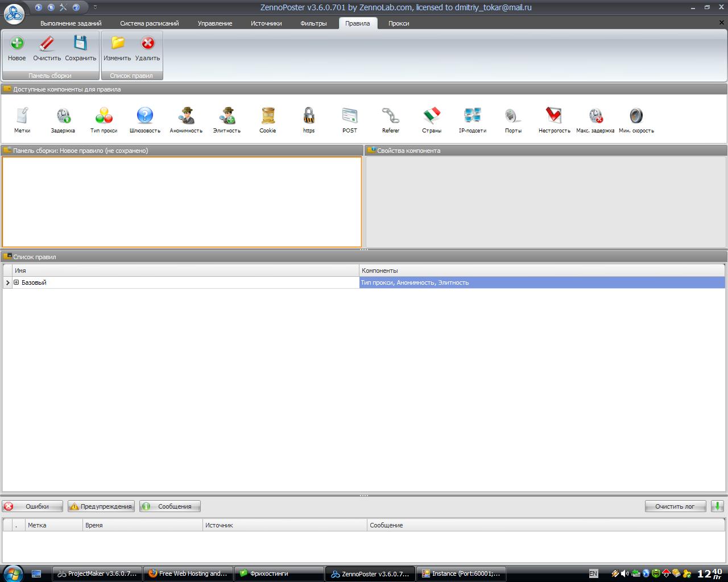Click the stop icon in title bar

coord(51,7)
